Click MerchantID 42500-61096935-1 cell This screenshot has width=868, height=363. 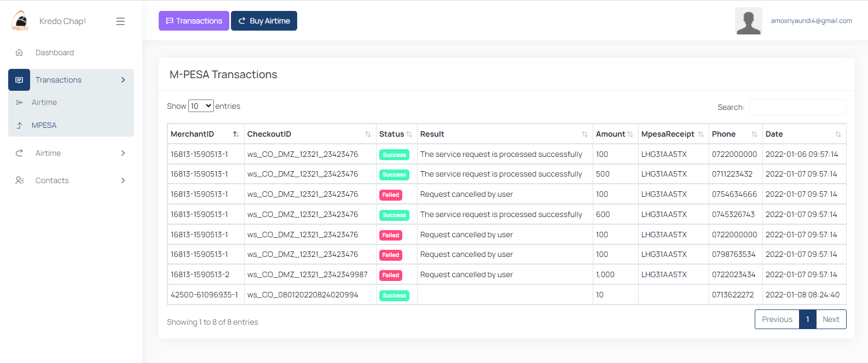(206, 295)
